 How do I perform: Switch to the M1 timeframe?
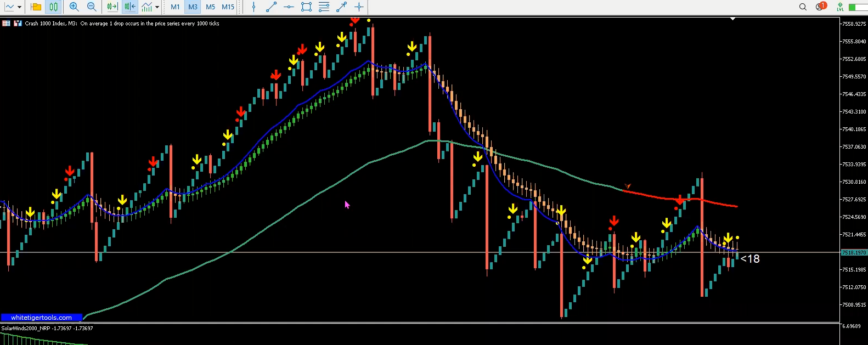click(x=175, y=7)
